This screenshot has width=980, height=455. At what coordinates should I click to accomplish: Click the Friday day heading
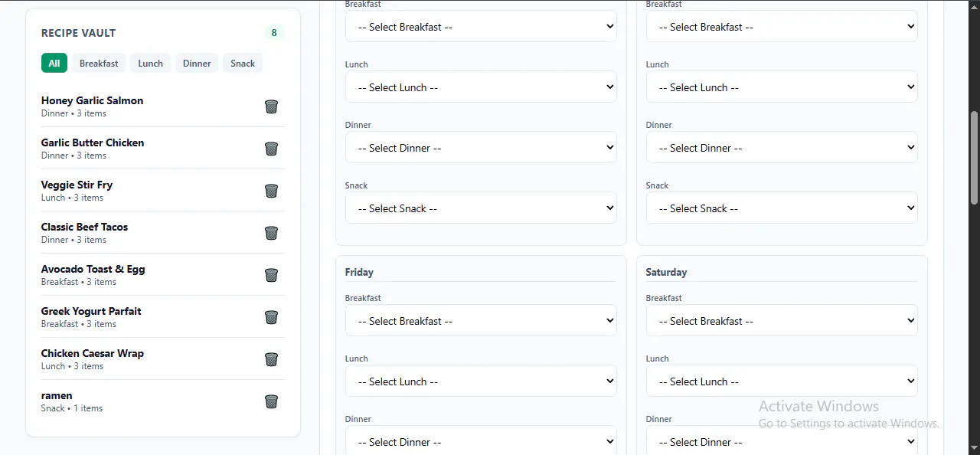tap(359, 272)
